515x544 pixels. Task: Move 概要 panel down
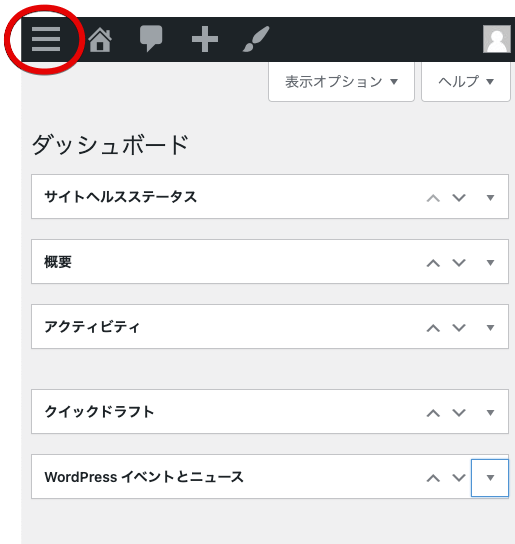tap(459, 263)
